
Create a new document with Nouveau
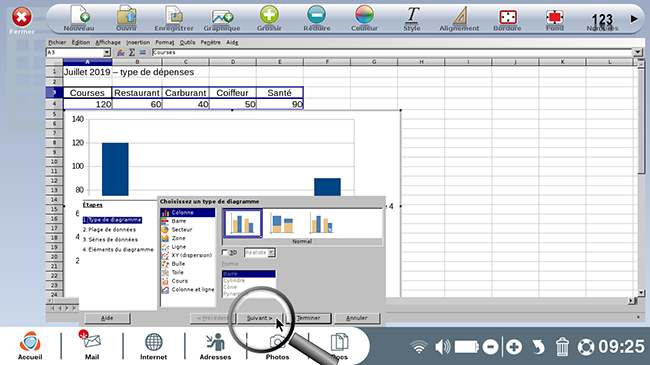79,16
